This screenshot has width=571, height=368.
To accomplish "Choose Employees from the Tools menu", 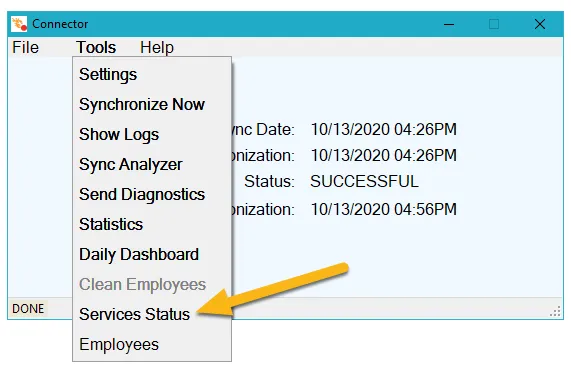I will coord(152,344).
